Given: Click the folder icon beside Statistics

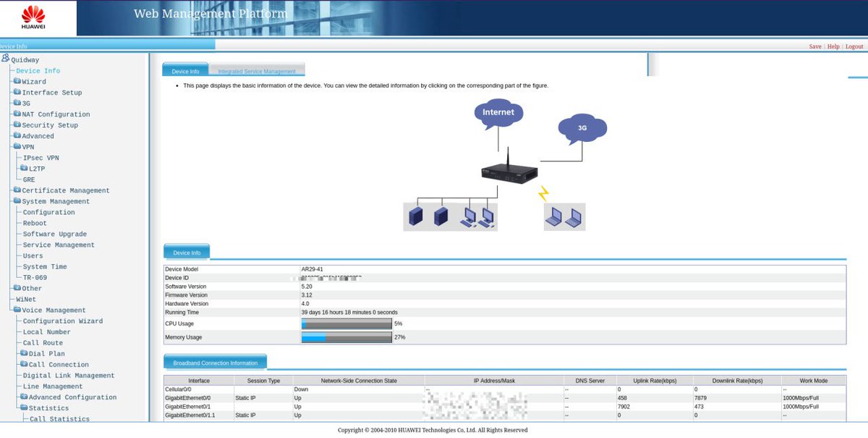Looking at the screenshot, I should 24,408.
